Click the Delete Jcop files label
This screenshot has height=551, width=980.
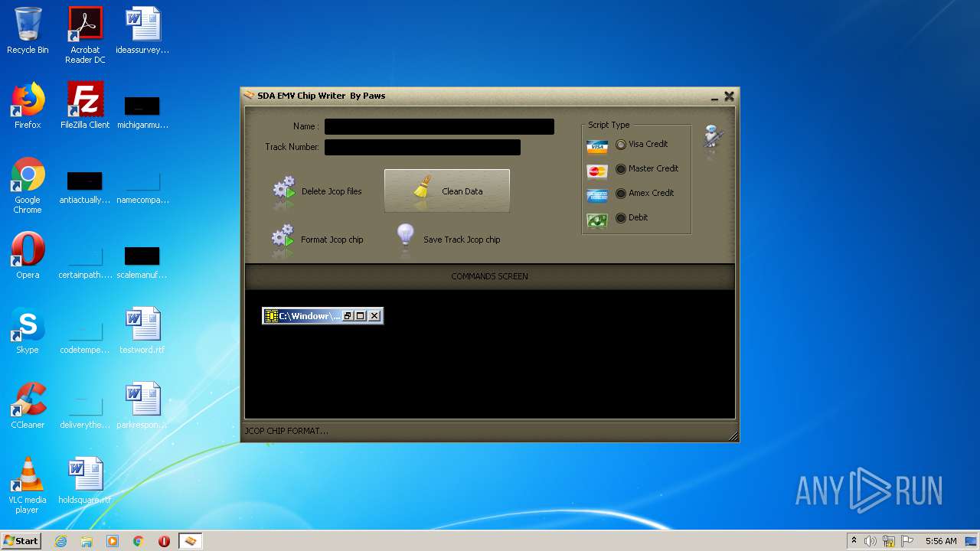click(332, 191)
